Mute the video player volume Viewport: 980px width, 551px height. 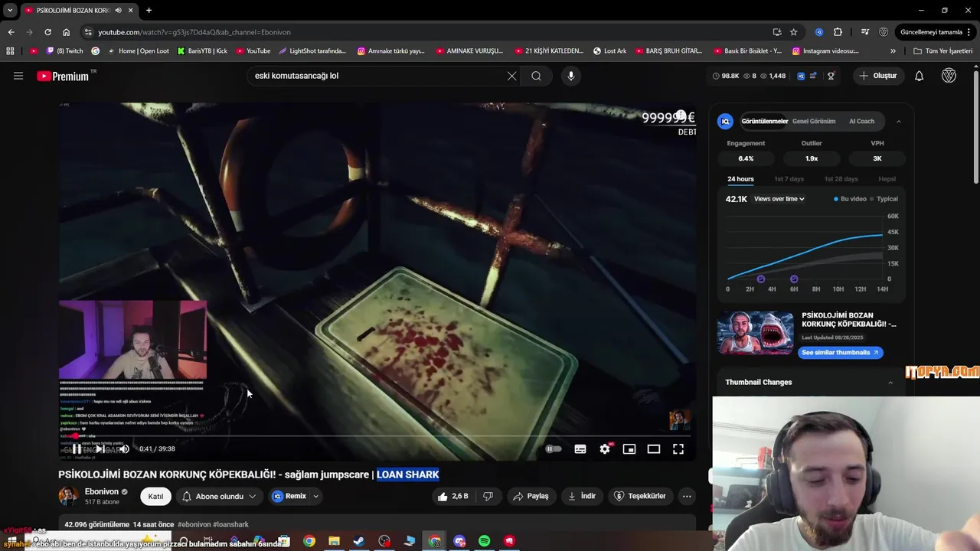click(123, 449)
